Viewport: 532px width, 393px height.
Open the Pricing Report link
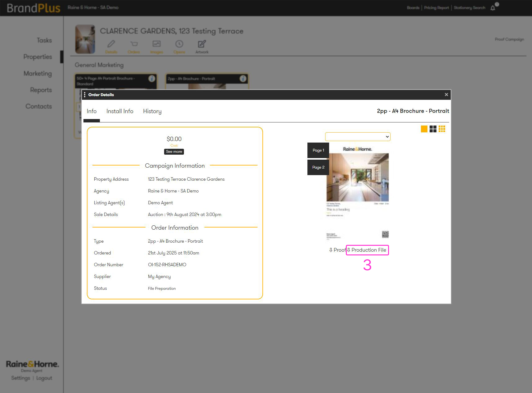[436, 8]
